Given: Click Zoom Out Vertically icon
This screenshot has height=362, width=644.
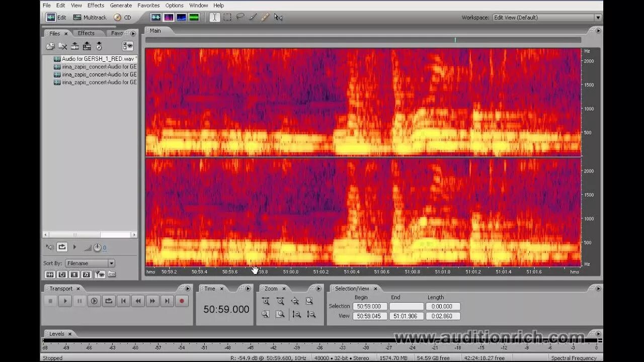Looking at the screenshot, I should (311, 314).
